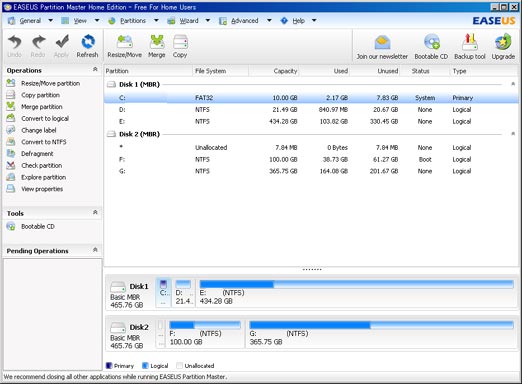Viewport: 522px width, 384px height.
Task: Select the E: partition row
Action: 311,121
